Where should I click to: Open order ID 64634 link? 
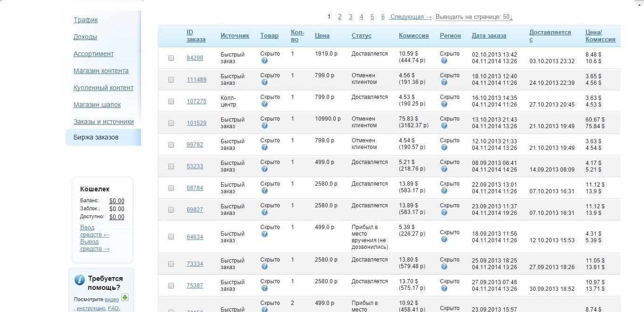pyautogui.click(x=195, y=237)
